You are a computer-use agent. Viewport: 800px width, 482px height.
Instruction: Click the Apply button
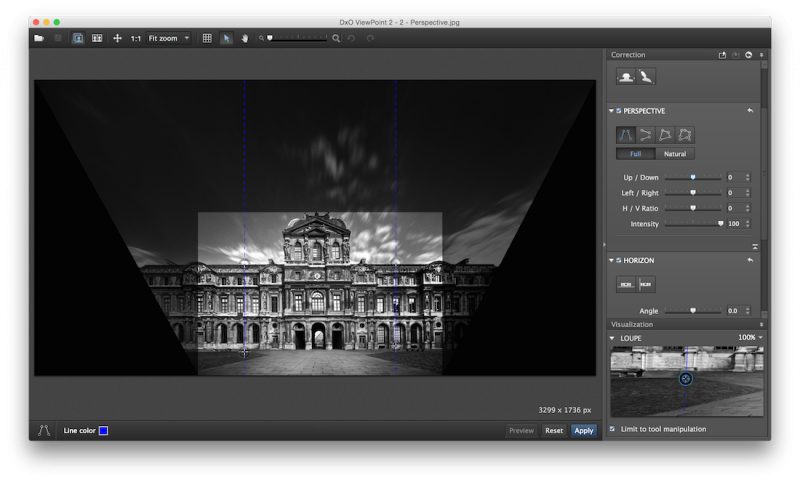[584, 430]
